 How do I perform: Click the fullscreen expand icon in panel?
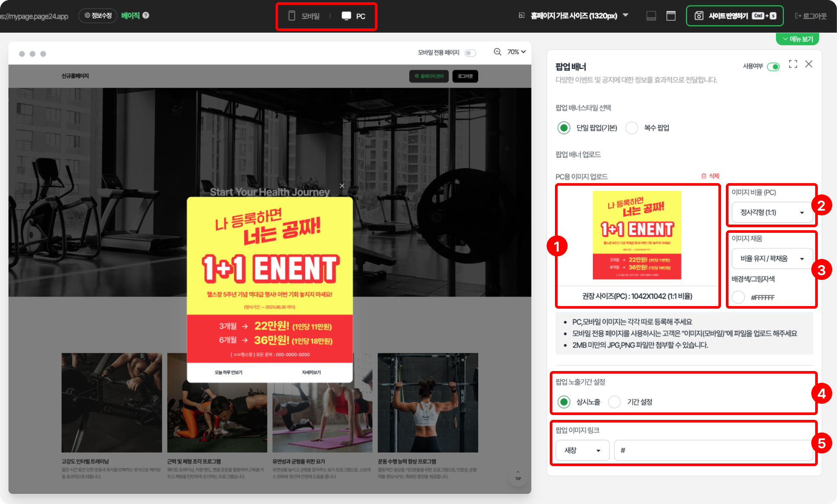(x=793, y=64)
